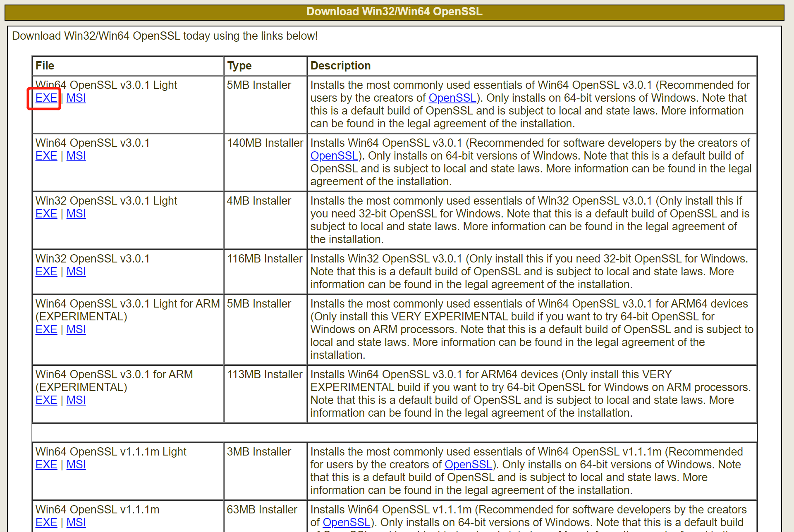The height and width of the screenshot is (532, 794).
Task: Download Win32 OpenSSL v3.0.1 Light MSI
Action: (76, 214)
